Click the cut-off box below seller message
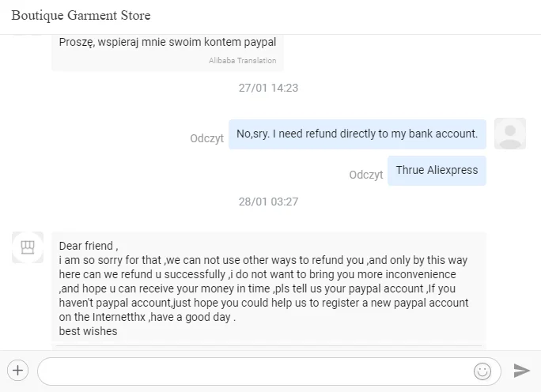Image resolution: width=541 pixels, height=392 pixels. pyautogui.click(x=268, y=346)
